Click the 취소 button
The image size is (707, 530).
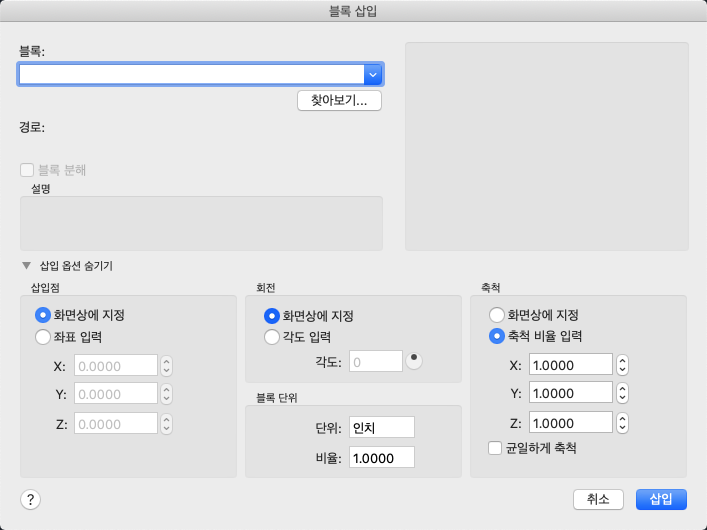(x=598, y=499)
